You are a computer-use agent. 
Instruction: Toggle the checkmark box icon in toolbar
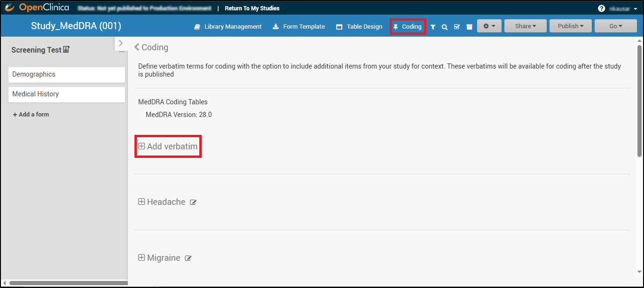click(x=457, y=27)
